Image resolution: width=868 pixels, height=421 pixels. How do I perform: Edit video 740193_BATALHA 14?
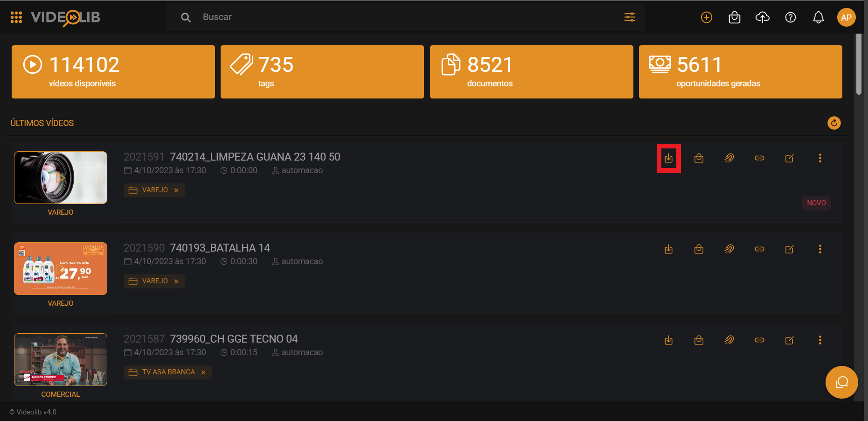tap(790, 249)
